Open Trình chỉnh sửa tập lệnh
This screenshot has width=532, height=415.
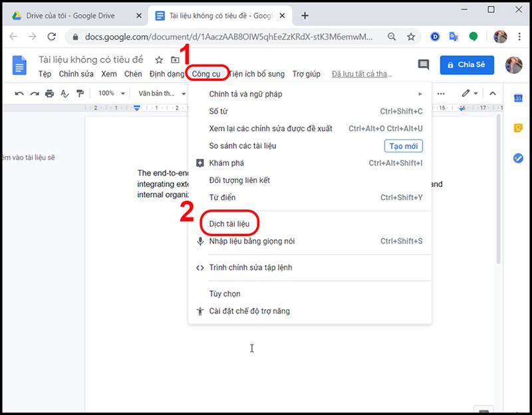pyautogui.click(x=310, y=268)
